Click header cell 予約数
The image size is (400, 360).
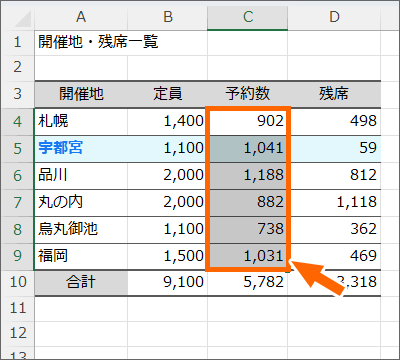click(248, 94)
